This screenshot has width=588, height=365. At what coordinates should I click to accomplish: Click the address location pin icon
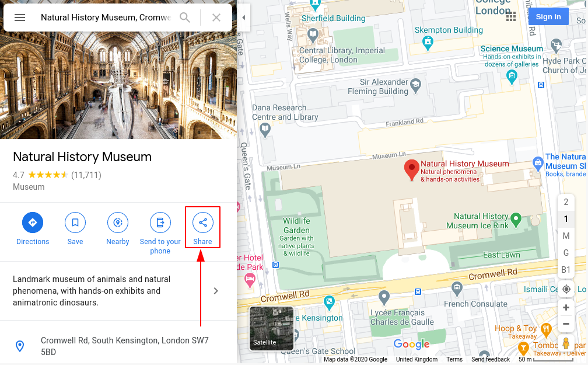point(20,346)
